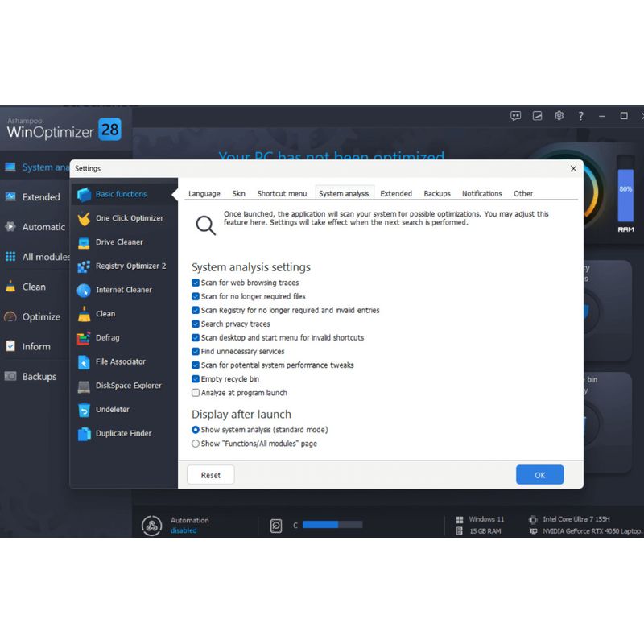Uncheck Scan for web browsing traces
The height and width of the screenshot is (644, 644).
point(196,283)
